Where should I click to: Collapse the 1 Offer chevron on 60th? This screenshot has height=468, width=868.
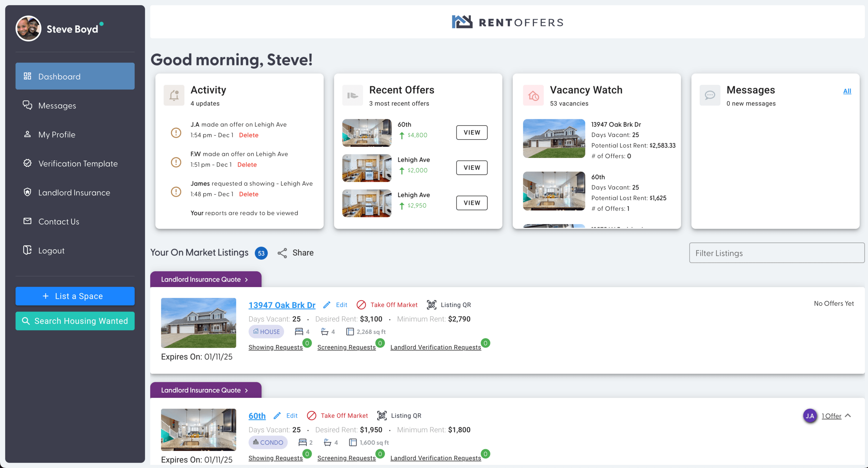click(848, 416)
